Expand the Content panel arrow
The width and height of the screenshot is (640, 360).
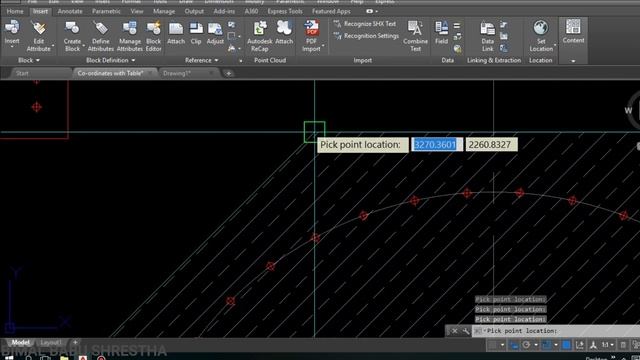(573, 61)
